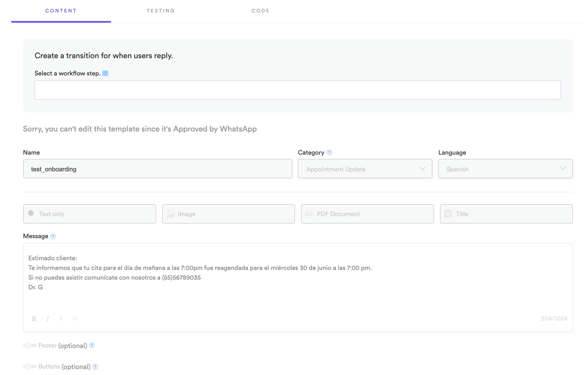Open the emoji picker icon in message editor
Image resolution: width=588 pixels, height=375 pixels.
[x=75, y=319]
